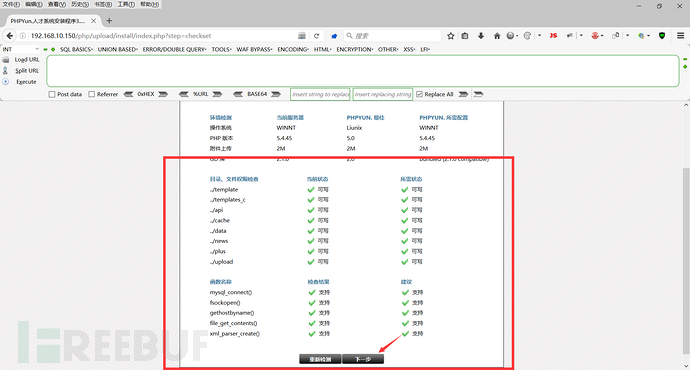The image size is (690, 370).
Task: Open the INT dropdown in HackBar
Action: (21, 49)
